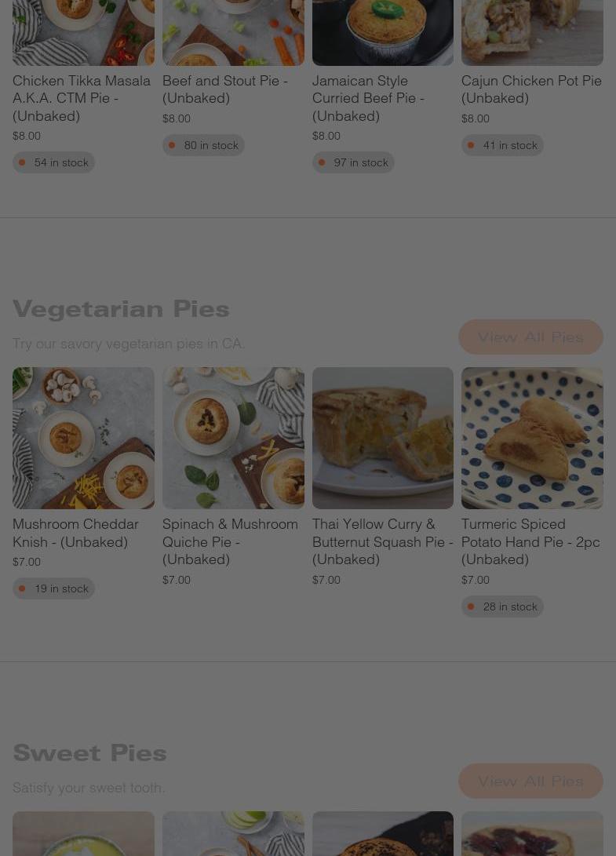616x856 pixels.
Task: Select the Cajun Chicken Pot Pie title
Action: pos(531,89)
